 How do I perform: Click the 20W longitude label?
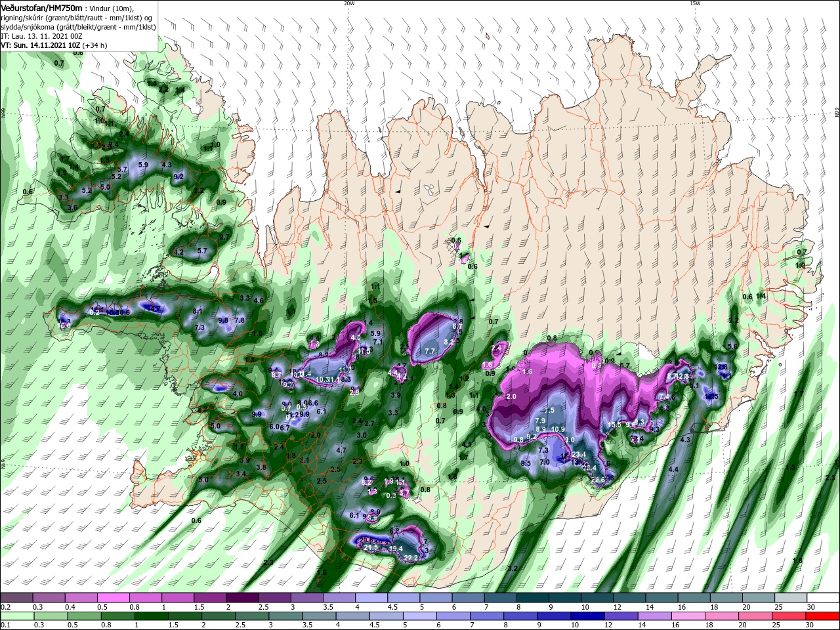click(x=349, y=3)
